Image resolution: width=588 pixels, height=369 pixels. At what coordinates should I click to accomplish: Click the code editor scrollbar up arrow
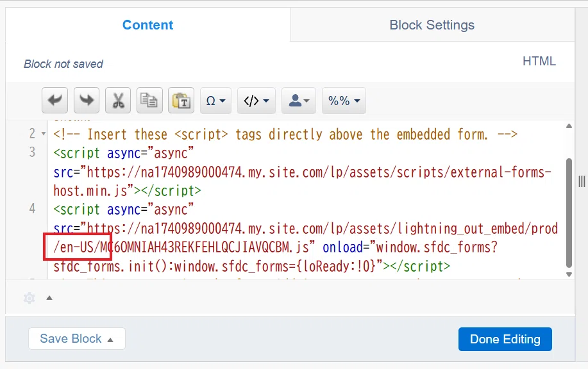pos(569,126)
